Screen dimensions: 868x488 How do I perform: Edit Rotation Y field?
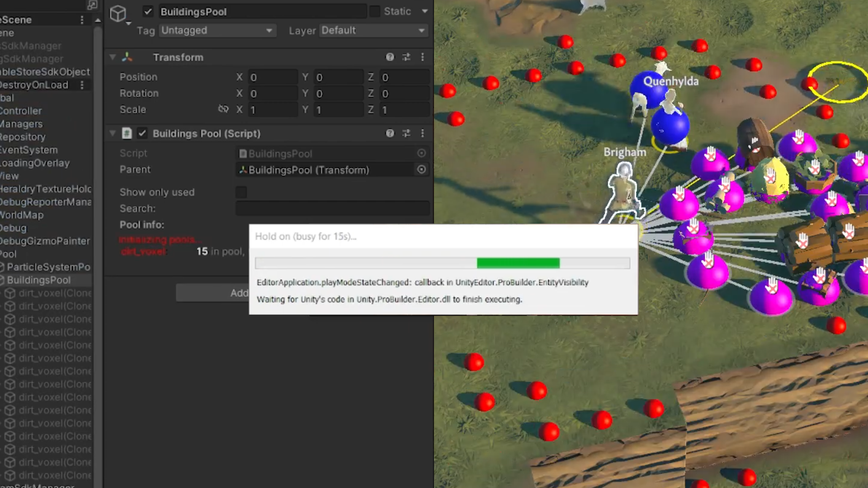339,94
